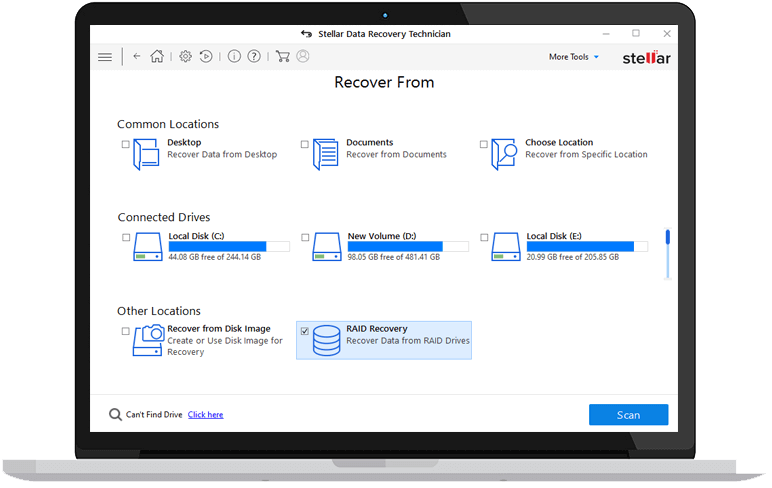Open the help question mark icon
Screen dimensions: 772x488
point(254,57)
